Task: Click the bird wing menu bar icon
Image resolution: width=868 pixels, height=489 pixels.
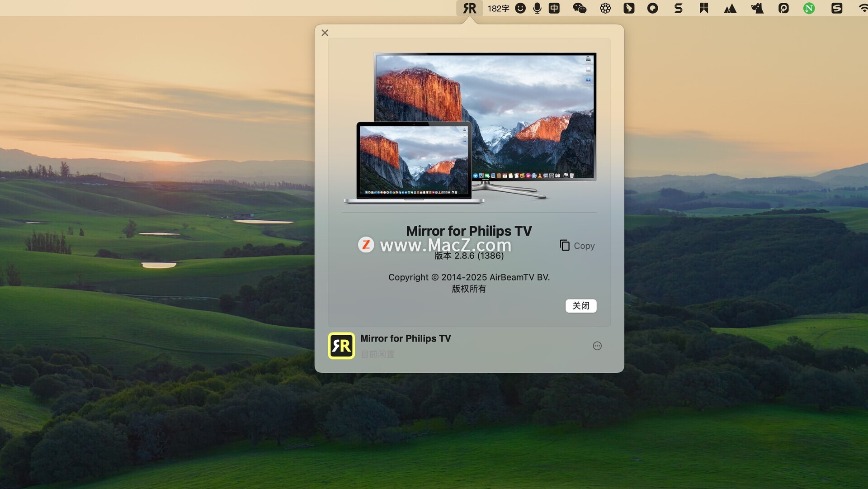Action: coord(629,8)
